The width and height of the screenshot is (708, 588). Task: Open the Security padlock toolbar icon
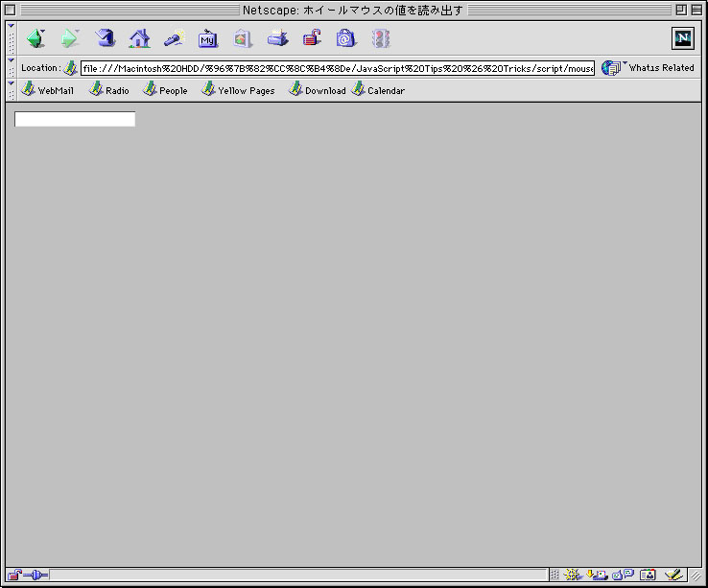[x=312, y=38]
